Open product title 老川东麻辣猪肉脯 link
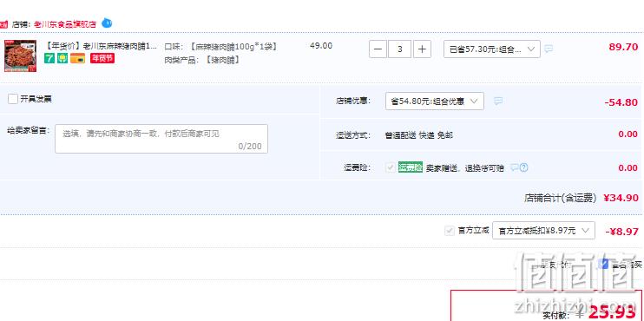644x321 pixels. pyautogui.click(x=100, y=46)
